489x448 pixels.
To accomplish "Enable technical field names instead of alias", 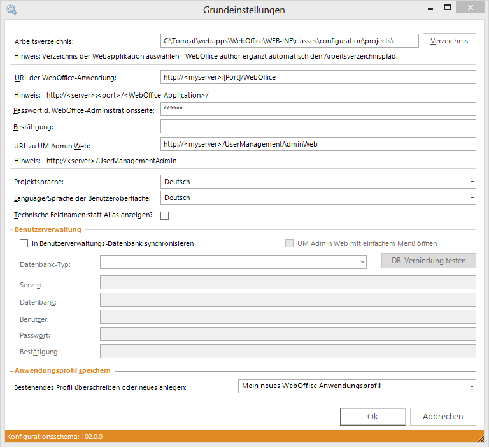I will pos(164,215).
